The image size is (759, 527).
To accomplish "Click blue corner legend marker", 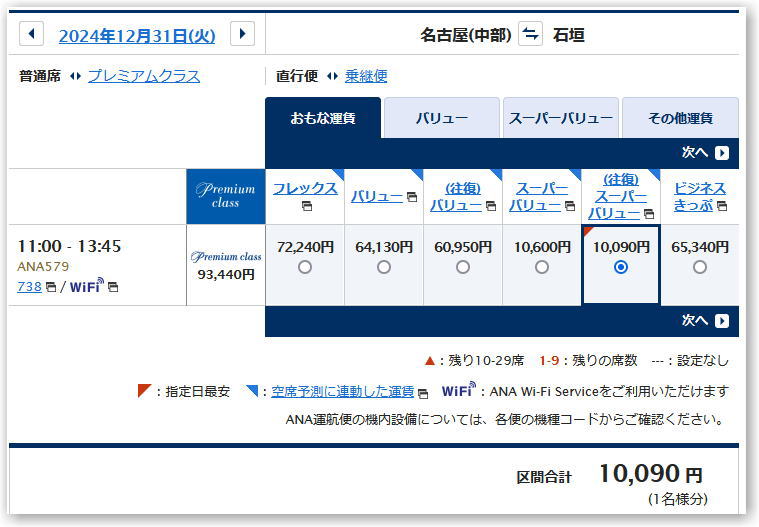I will (252, 391).
